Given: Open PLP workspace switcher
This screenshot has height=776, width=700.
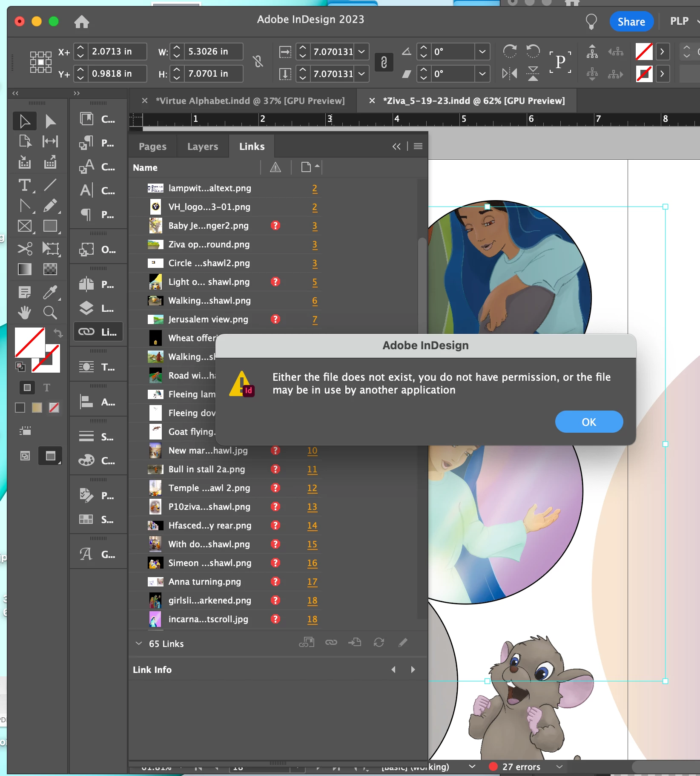Looking at the screenshot, I should click(x=684, y=21).
